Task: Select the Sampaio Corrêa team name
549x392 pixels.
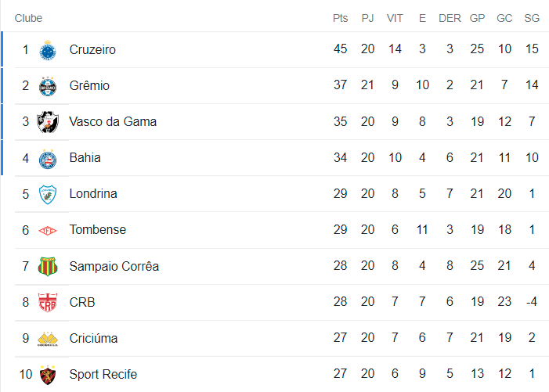Action: (114, 266)
